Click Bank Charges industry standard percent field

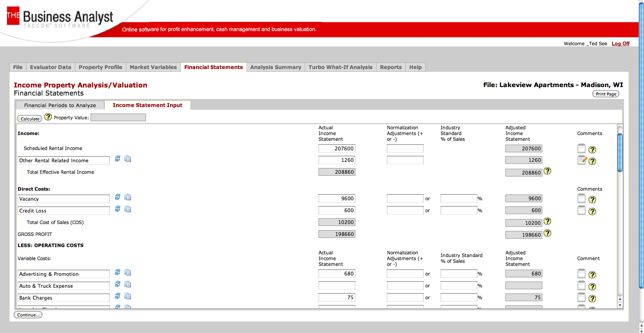(x=459, y=297)
